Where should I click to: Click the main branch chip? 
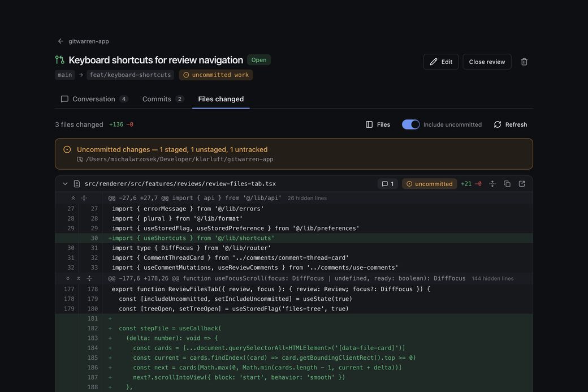tap(65, 75)
